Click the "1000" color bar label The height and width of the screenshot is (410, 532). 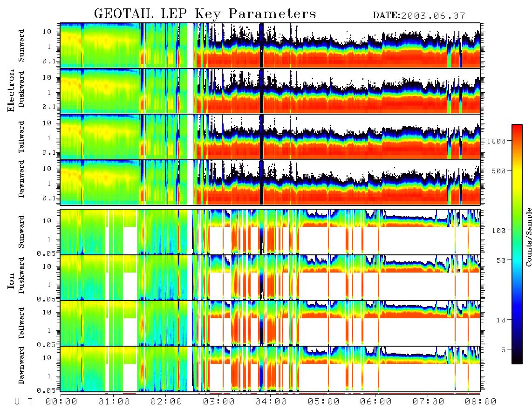point(497,141)
